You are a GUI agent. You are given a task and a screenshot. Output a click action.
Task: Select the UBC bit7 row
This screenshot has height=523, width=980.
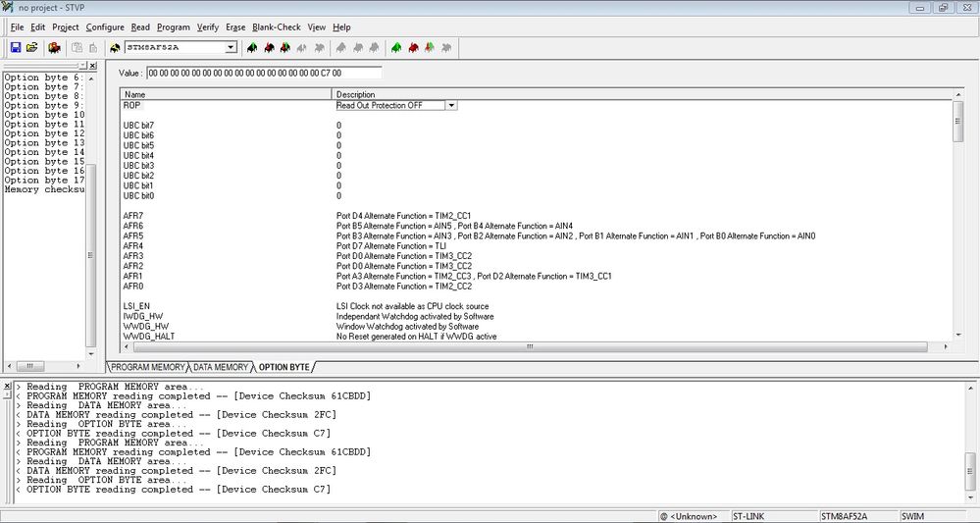(138, 126)
